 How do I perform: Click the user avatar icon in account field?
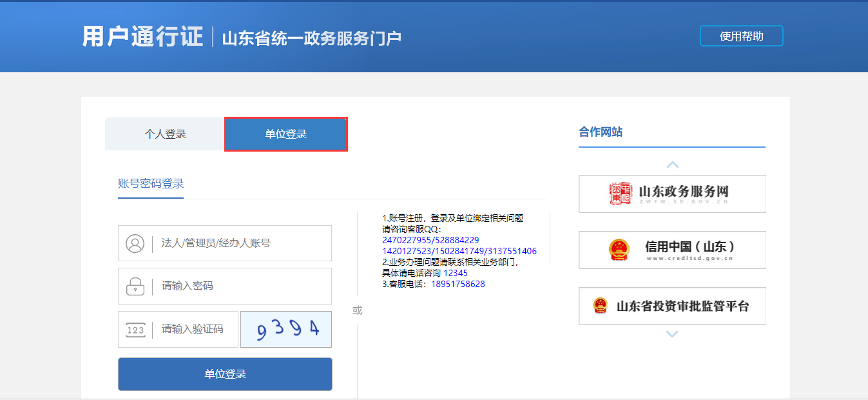click(x=135, y=243)
